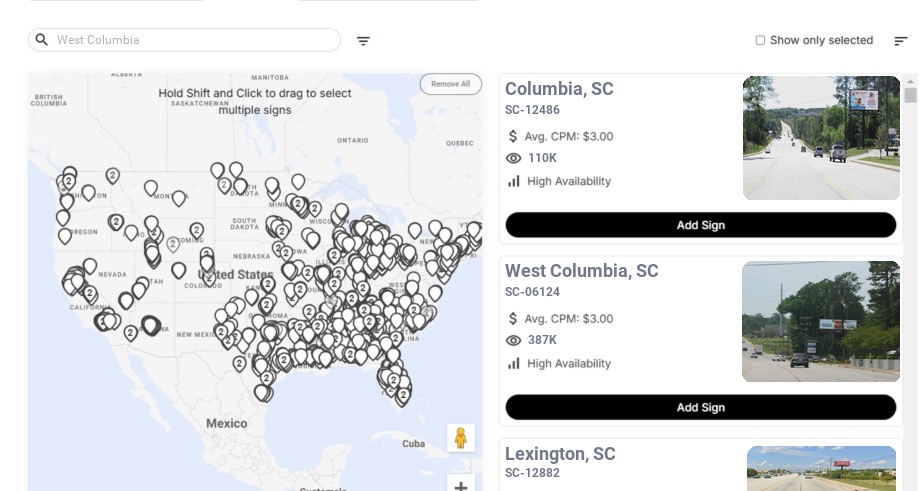920x491 pixels.
Task: Select the Columbia, SC listing title
Action: (x=559, y=89)
